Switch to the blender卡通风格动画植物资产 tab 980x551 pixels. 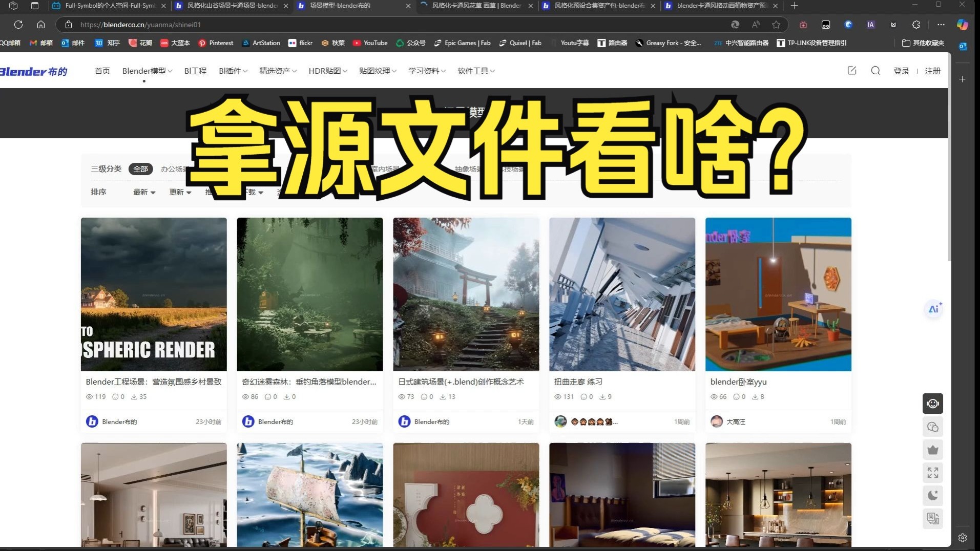(721, 6)
